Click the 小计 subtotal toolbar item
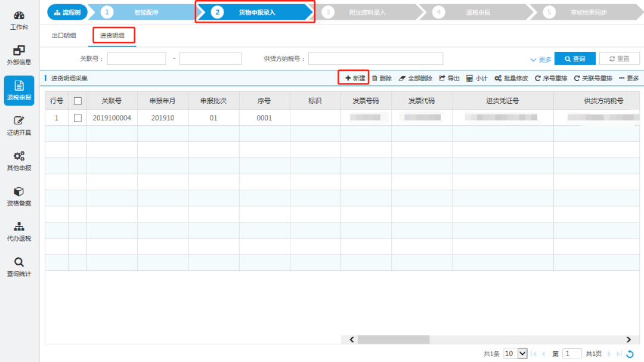The width and height of the screenshot is (644, 362). click(x=477, y=78)
